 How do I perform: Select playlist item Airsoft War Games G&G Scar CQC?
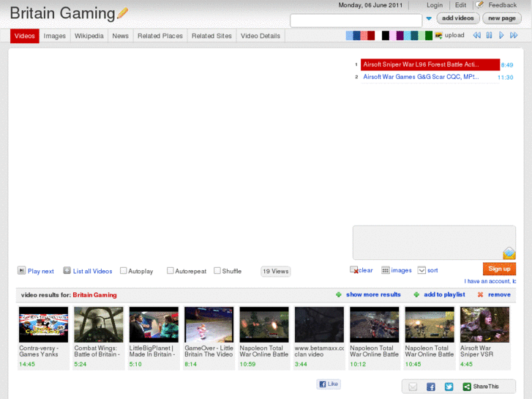tap(430, 77)
